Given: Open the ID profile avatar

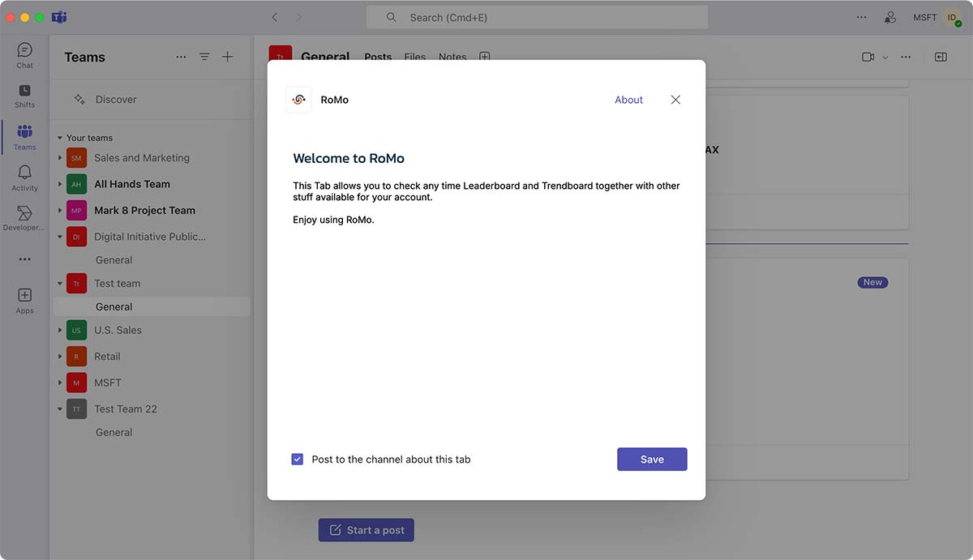Looking at the screenshot, I should coord(952,17).
